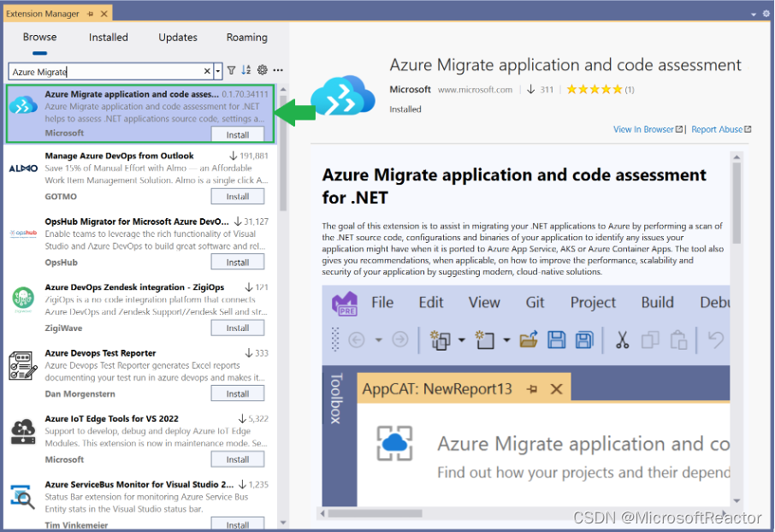This screenshot has width=775, height=532.
Task: Click the File menu in preview image
Action: pos(382,302)
